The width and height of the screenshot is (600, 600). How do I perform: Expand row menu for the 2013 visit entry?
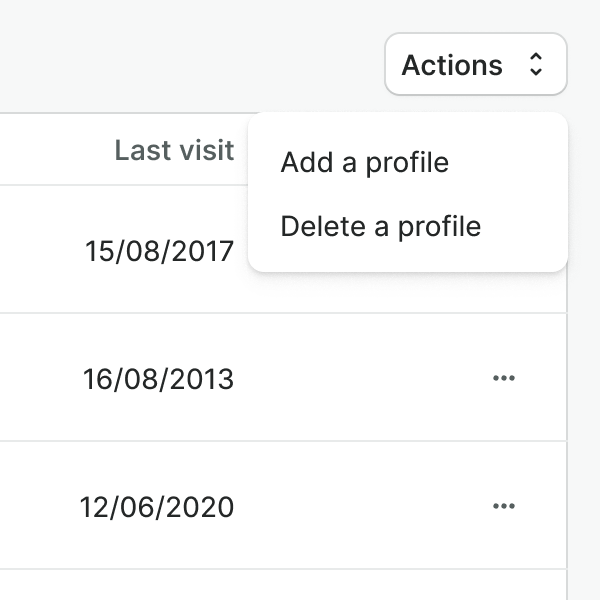504,378
